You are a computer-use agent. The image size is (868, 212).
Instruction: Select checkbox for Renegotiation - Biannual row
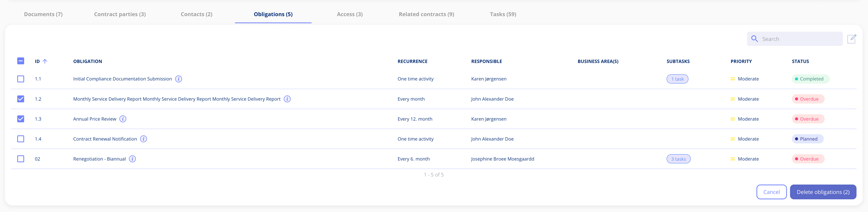tap(21, 159)
